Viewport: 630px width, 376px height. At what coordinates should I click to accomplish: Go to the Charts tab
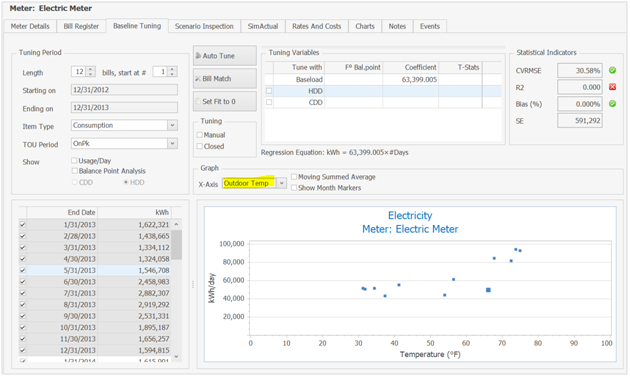pyautogui.click(x=365, y=26)
